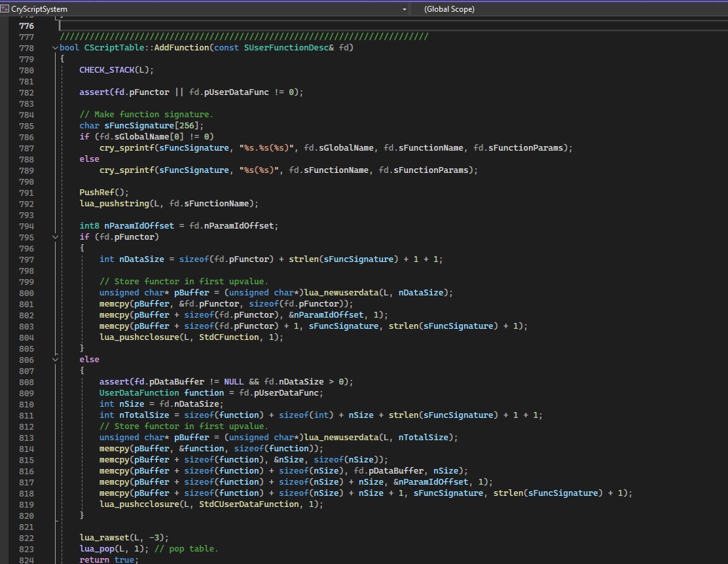The image size is (728, 564).
Task: Open the Global Scope dropdown
Action: [449, 9]
